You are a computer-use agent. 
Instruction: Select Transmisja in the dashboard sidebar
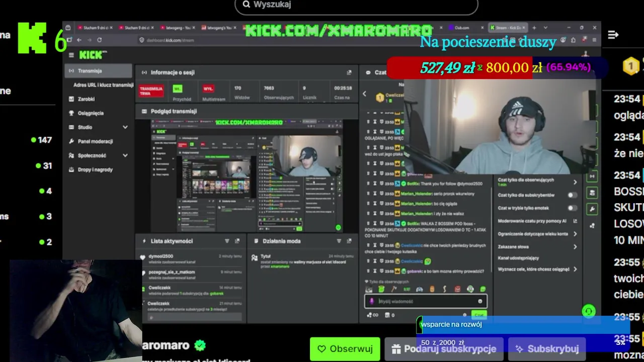99,71
